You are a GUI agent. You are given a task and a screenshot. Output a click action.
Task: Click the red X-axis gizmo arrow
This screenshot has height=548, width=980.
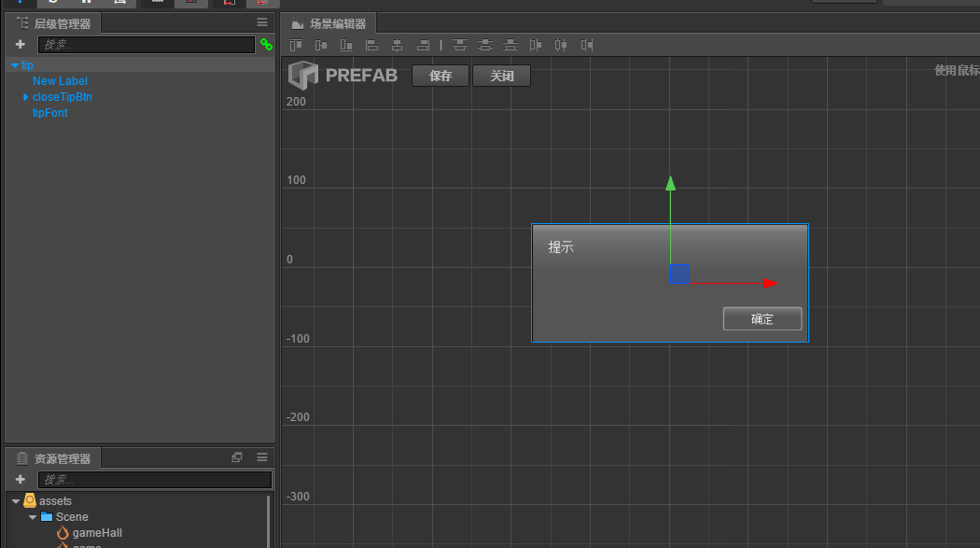click(770, 283)
